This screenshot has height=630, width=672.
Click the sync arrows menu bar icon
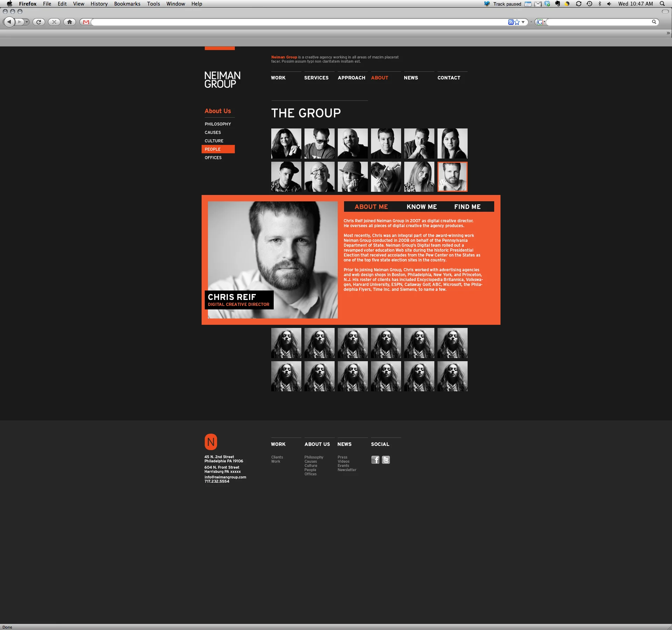(579, 3)
